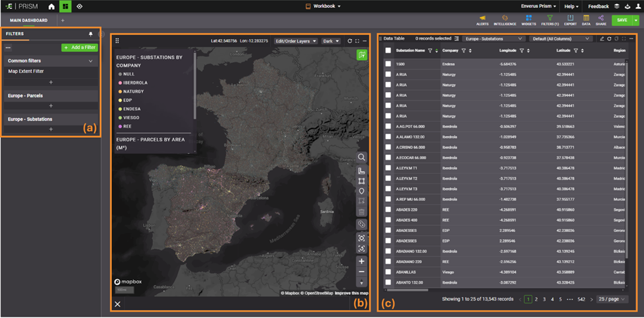This screenshot has height=318, width=644.
Task: Click the map trash delete tool
Action: (x=361, y=212)
